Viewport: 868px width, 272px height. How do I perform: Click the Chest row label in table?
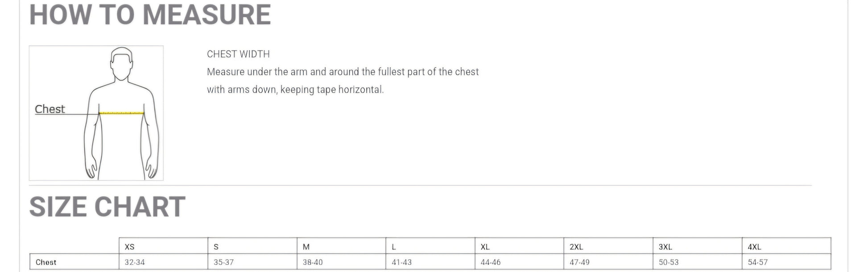tap(46, 262)
